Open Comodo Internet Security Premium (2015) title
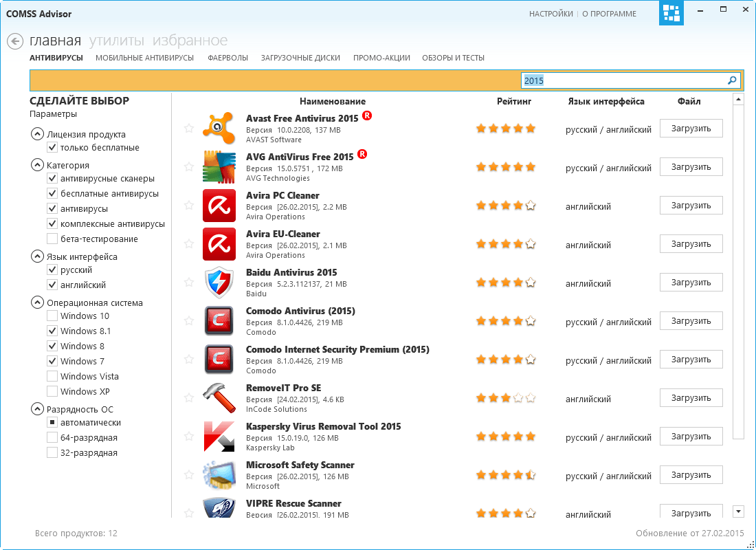 pos(337,349)
